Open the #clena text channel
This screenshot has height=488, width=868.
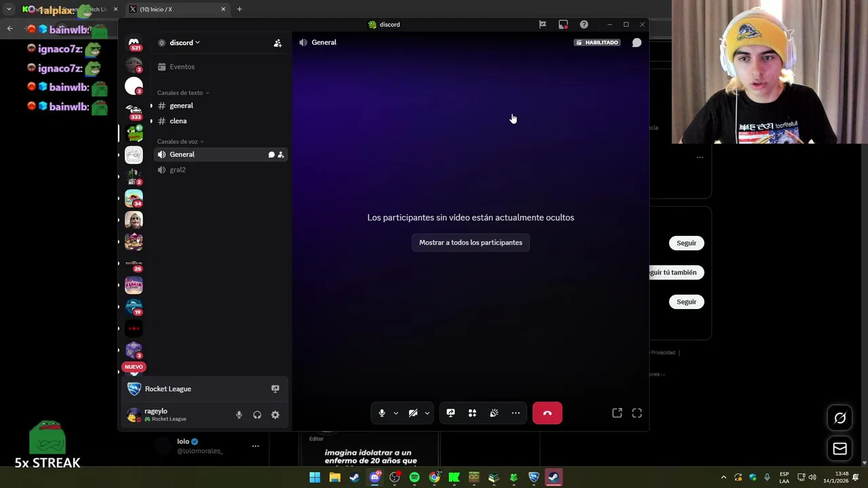pos(221,121)
